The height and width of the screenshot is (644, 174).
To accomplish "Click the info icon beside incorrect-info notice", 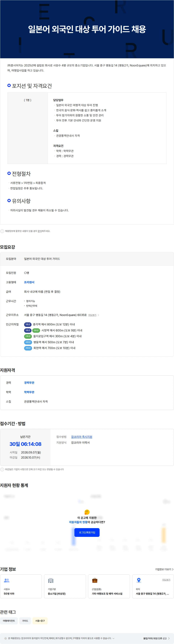I will 2,231.
